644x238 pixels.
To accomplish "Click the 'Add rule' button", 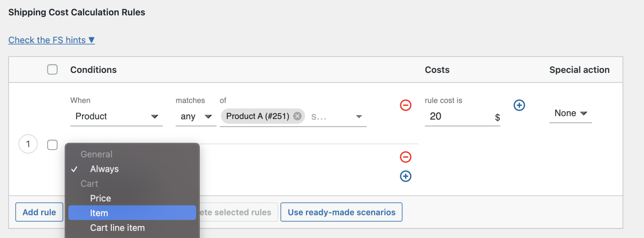I will coord(39,212).
